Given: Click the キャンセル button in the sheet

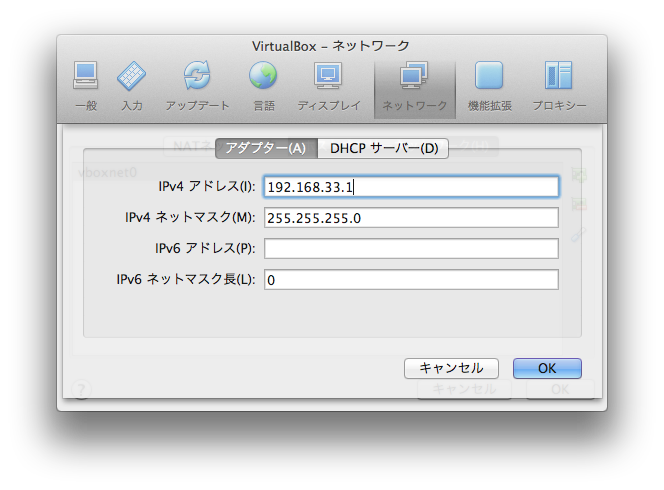Looking at the screenshot, I should click(x=451, y=368).
